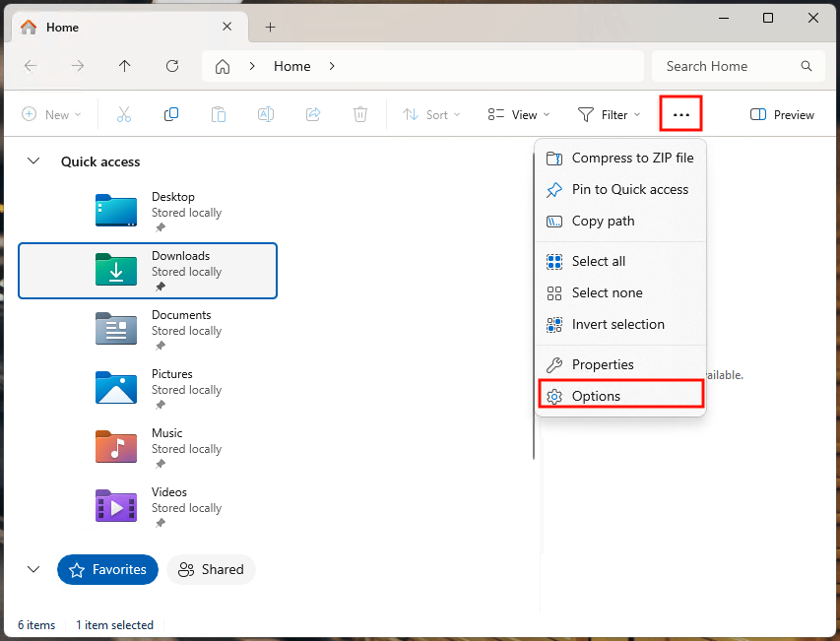The width and height of the screenshot is (840, 641).
Task: Open the View dropdown menu
Action: pos(517,114)
